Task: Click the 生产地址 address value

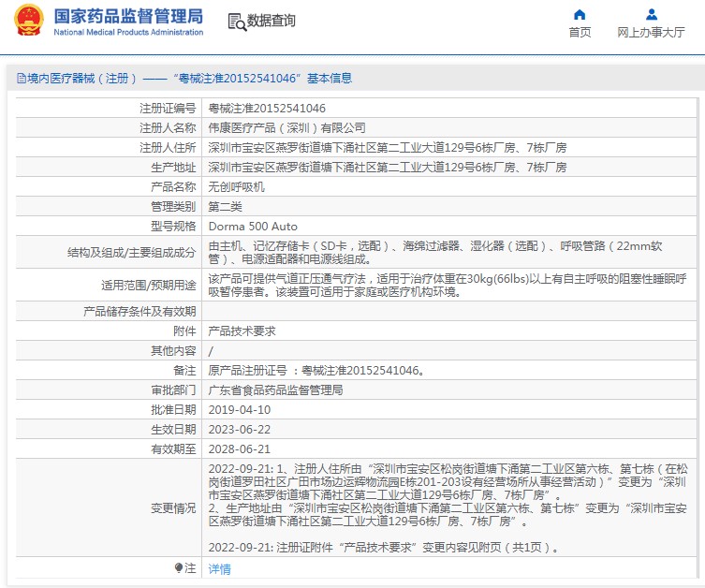Action: pos(387,168)
